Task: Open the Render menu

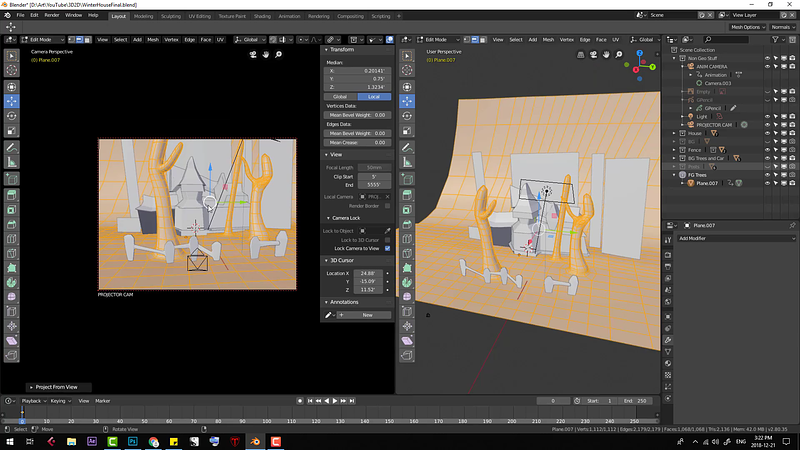Action: click(x=52, y=15)
